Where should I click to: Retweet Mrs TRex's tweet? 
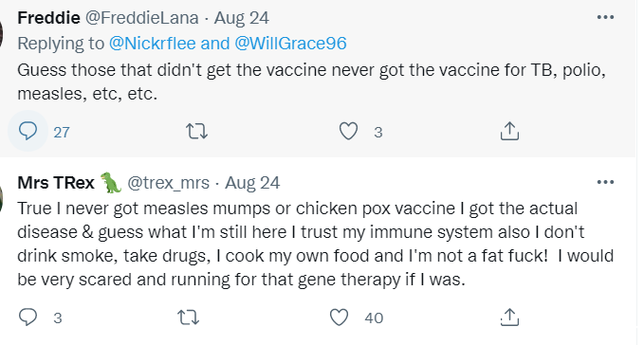pyautogui.click(x=188, y=318)
